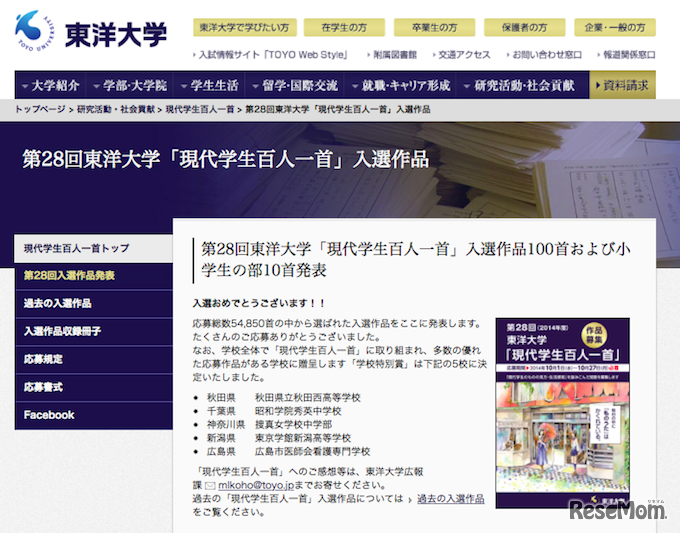Click list entry 昭和学院秀英中学校
Image resolution: width=680 pixels, height=533 pixels.
[x=298, y=411]
